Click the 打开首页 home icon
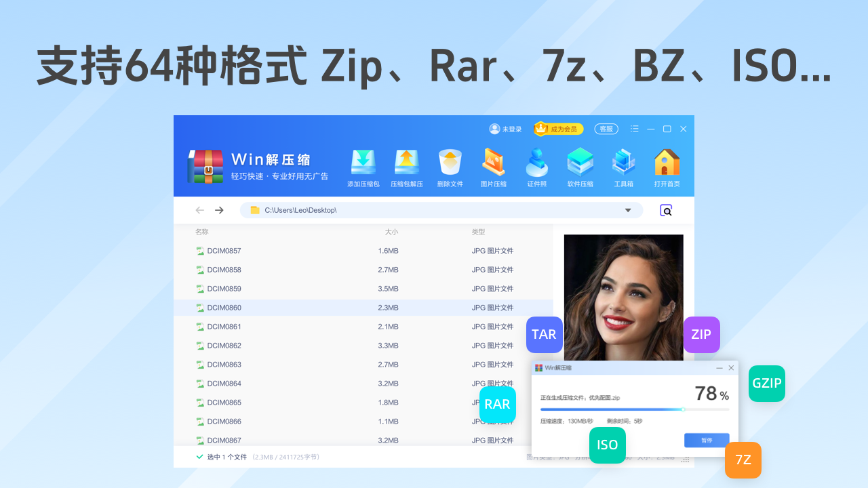 (667, 166)
